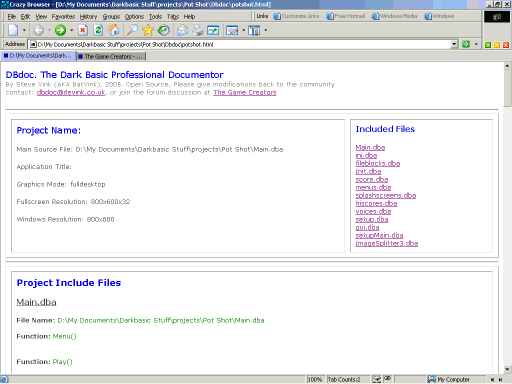This screenshot has height=384, width=512.
Task: Open the ImageSplitter3.dba link
Action: [x=387, y=243]
